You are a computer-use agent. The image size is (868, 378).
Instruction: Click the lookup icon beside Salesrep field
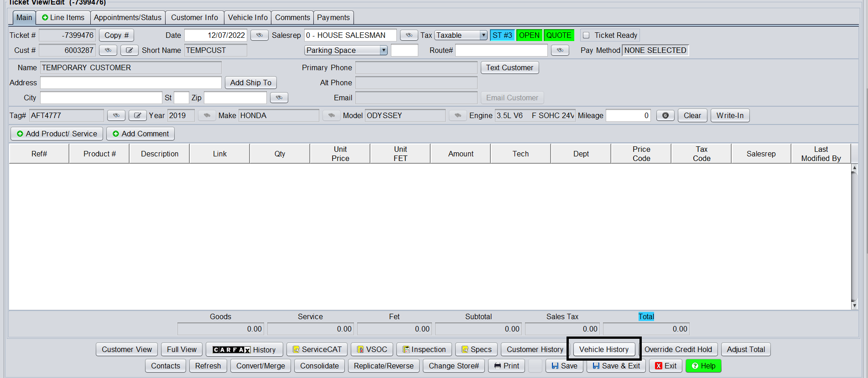[x=409, y=35]
